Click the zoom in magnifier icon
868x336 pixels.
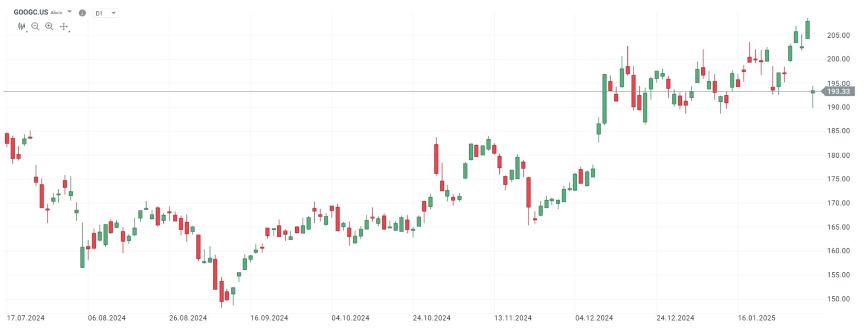pyautogui.click(x=49, y=26)
